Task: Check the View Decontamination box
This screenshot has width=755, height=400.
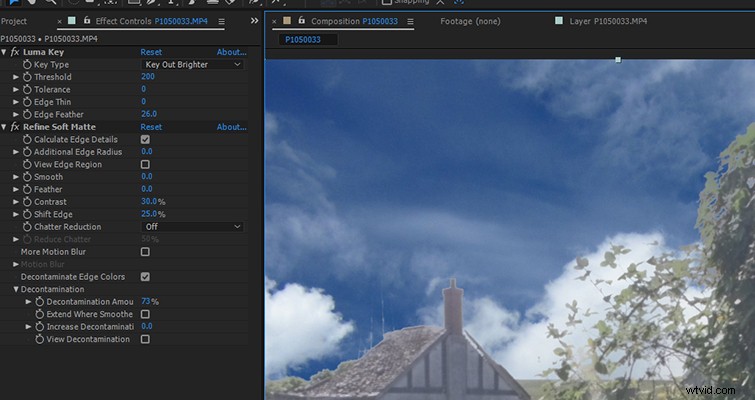Action: point(145,339)
